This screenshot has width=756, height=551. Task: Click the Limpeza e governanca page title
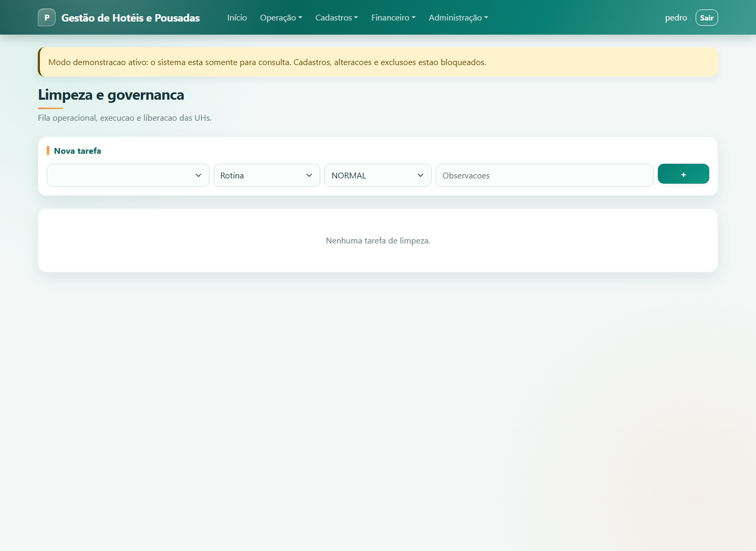click(x=111, y=94)
